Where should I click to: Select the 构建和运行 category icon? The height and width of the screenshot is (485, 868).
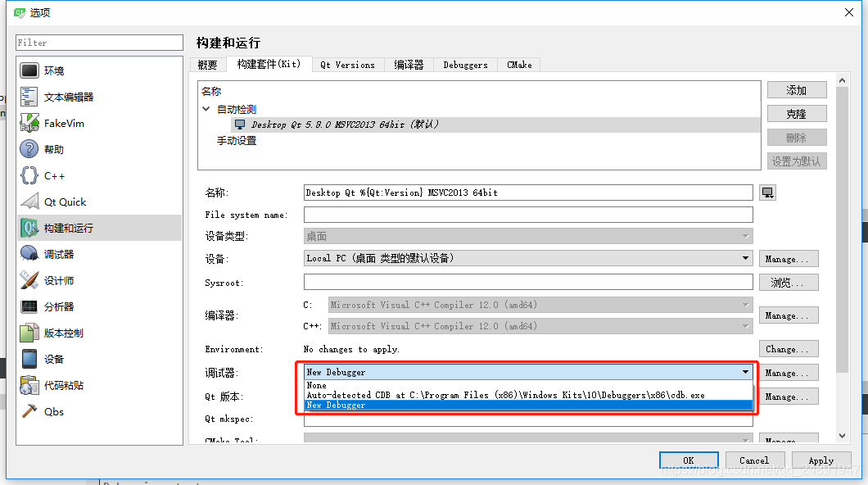point(29,228)
